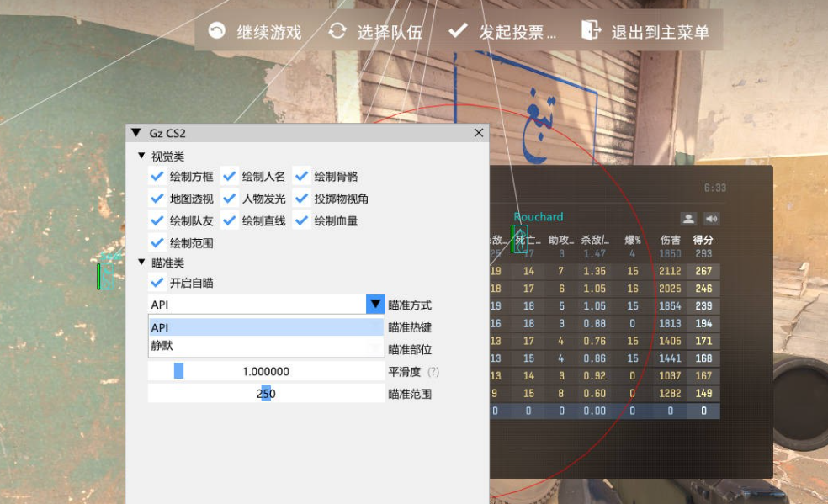Uncheck the 人物发光 option
The width and height of the screenshot is (828, 504).
tap(229, 199)
